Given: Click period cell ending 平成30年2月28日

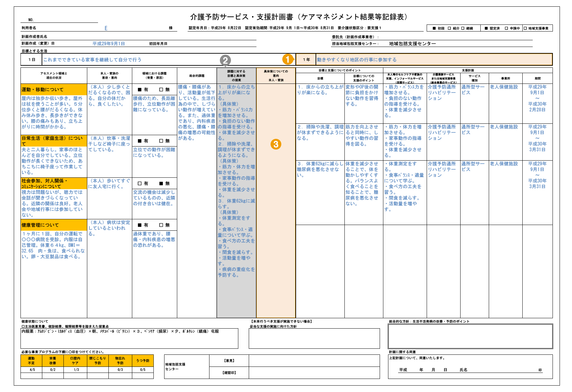Looking at the screenshot, I should (537, 104).
